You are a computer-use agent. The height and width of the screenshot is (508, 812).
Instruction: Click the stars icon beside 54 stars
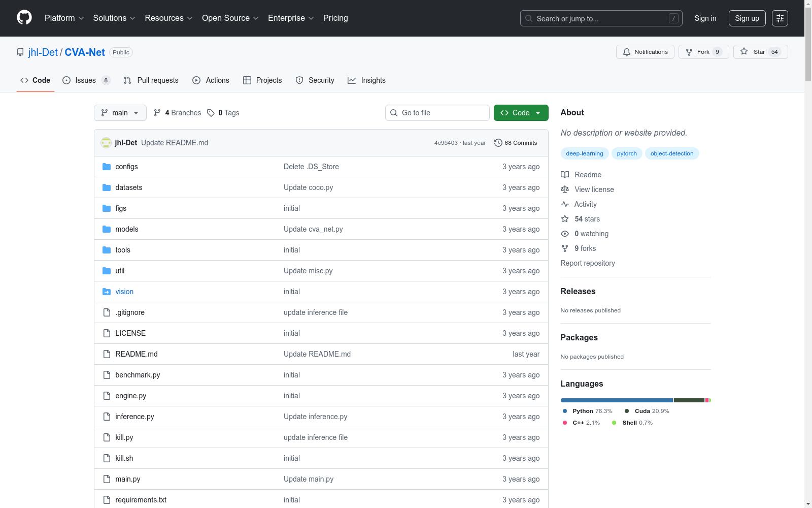[x=565, y=219]
